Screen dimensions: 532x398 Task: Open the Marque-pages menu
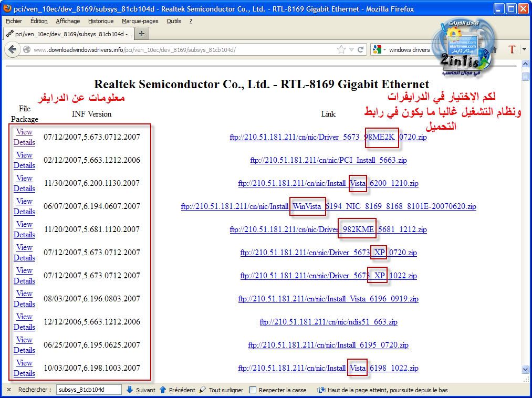pyautogui.click(x=140, y=21)
